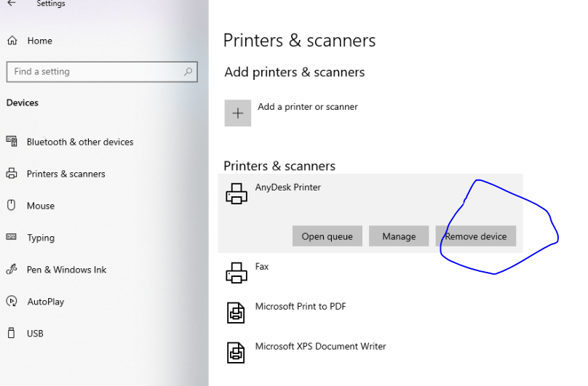Click the Manage button

[399, 236]
